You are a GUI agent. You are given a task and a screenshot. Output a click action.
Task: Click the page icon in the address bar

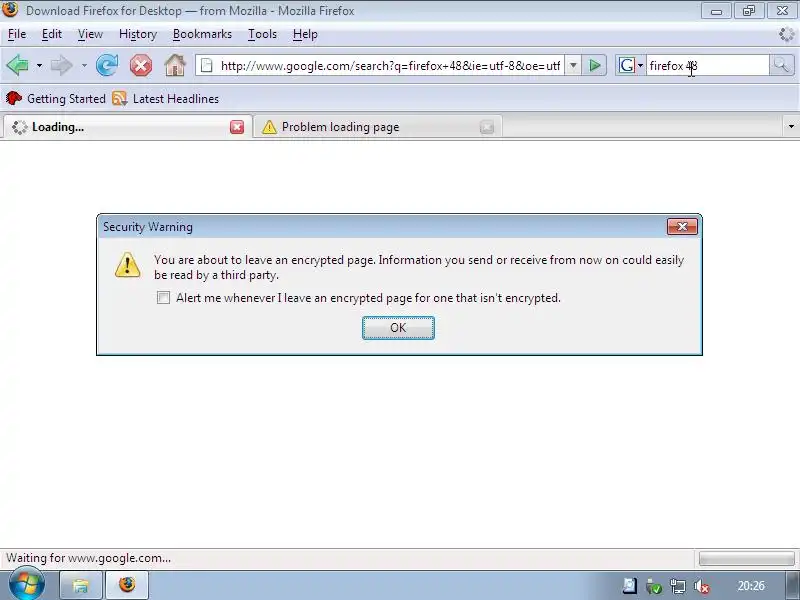click(207, 65)
